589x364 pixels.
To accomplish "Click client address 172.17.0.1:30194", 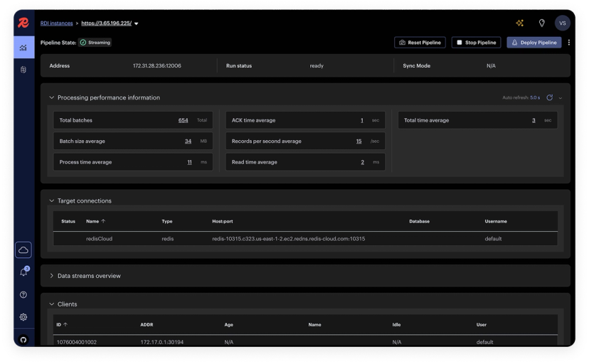I will 162,342.
